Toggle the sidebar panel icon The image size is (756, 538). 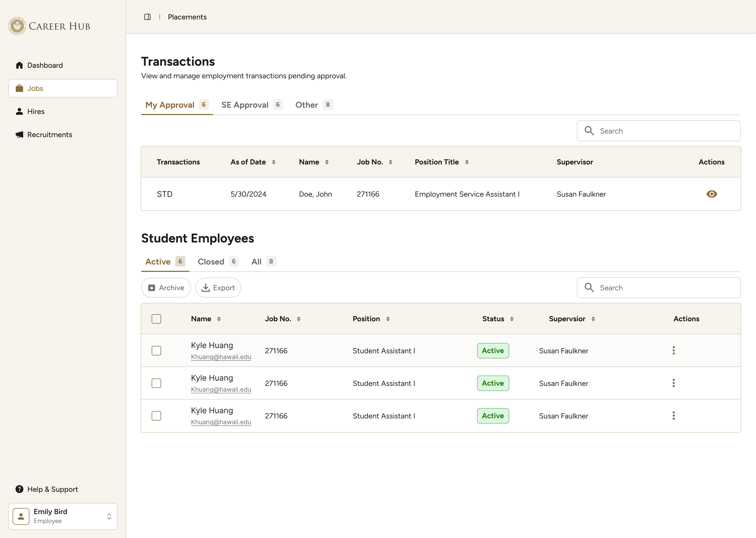coord(147,17)
